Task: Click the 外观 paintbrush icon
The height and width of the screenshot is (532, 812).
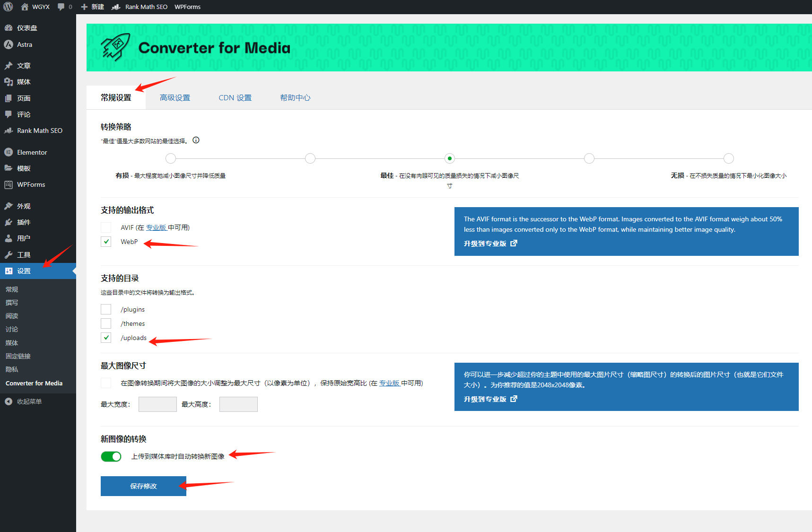Action: (x=9, y=206)
